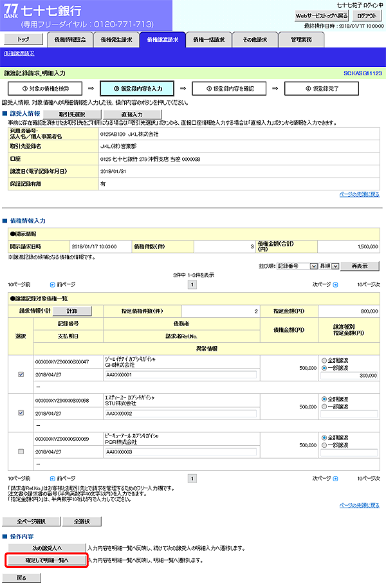Pick 全額譲渡 for PQR株式会社 row
Screen dimensions: 386x588
pos(324,438)
